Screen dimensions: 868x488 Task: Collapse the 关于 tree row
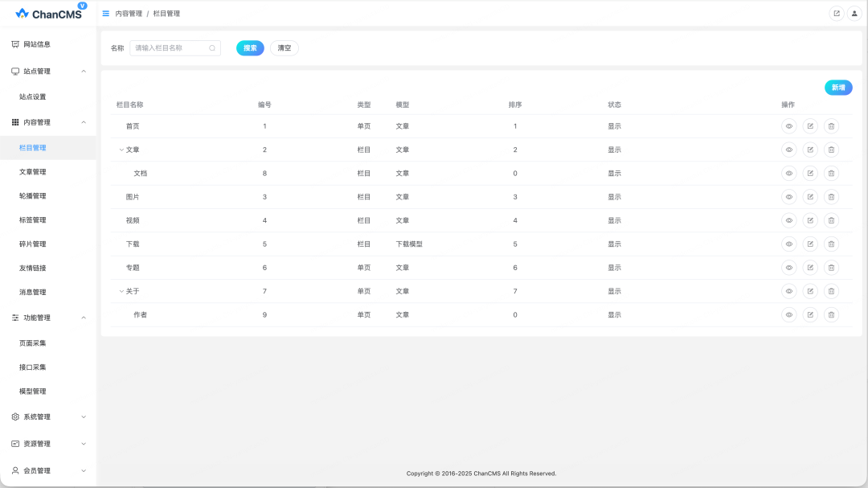121,291
